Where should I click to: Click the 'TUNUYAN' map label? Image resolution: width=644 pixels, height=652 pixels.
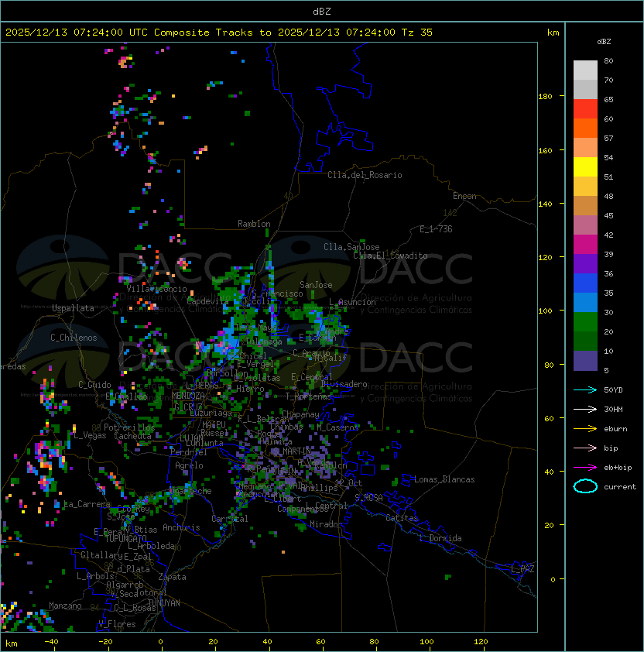coord(164,602)
